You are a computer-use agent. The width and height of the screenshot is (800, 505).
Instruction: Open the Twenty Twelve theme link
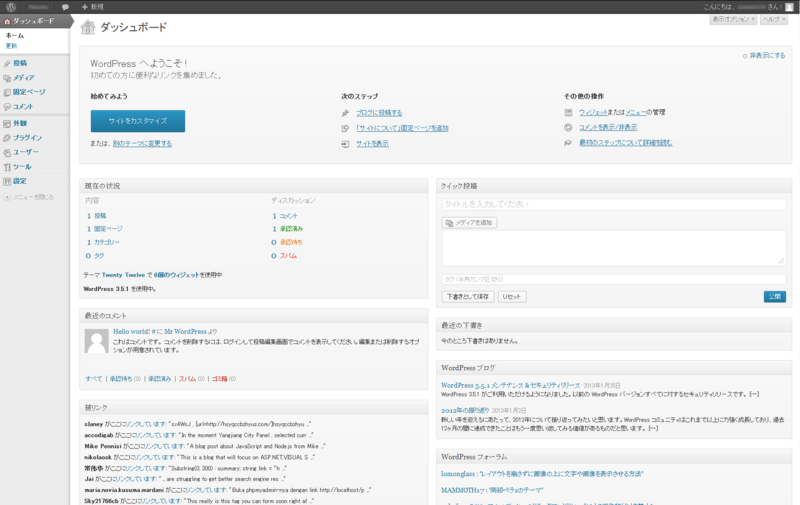click(x=123, y=275)
